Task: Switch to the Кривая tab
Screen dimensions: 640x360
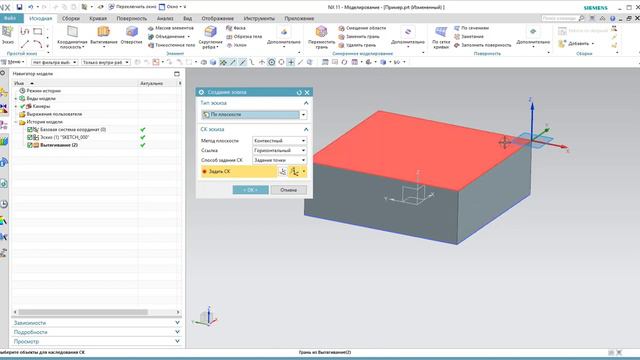Action: tap(98, 18)
